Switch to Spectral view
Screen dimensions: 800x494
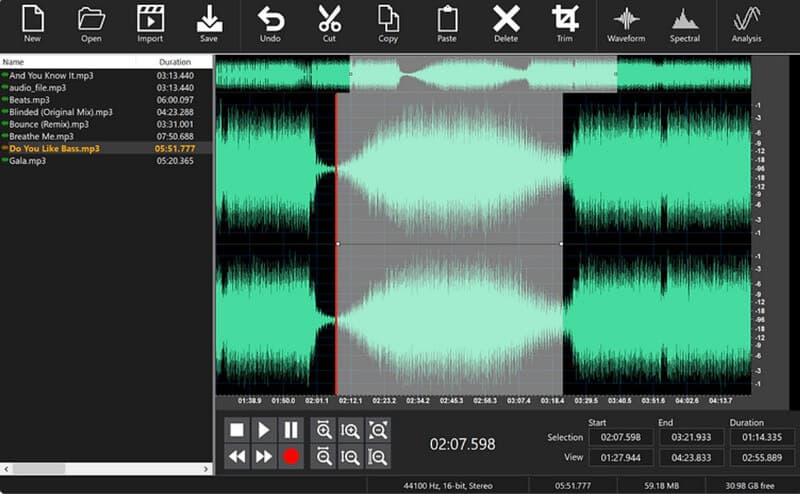684,23
